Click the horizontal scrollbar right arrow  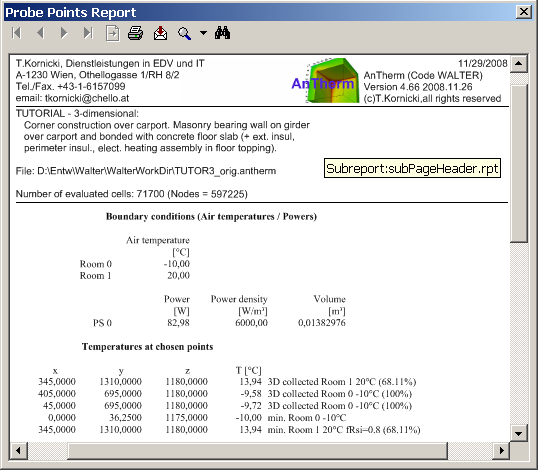[x=501, y=450]
